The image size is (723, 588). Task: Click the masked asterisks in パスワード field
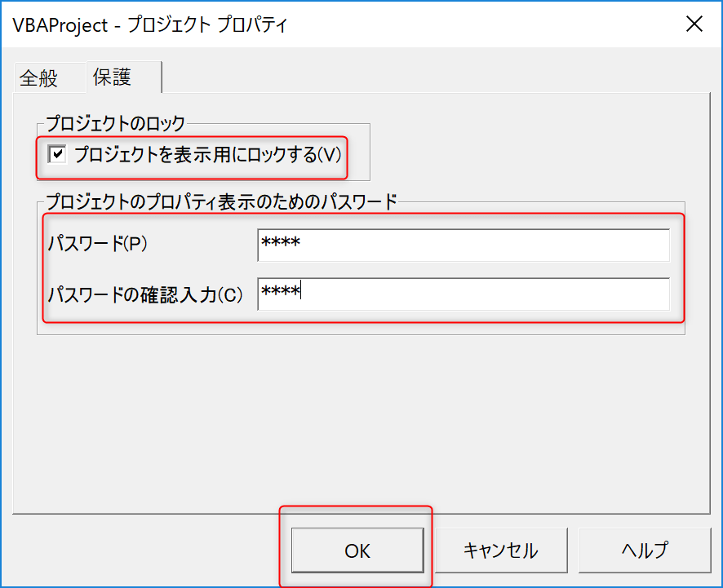[280, 244]
